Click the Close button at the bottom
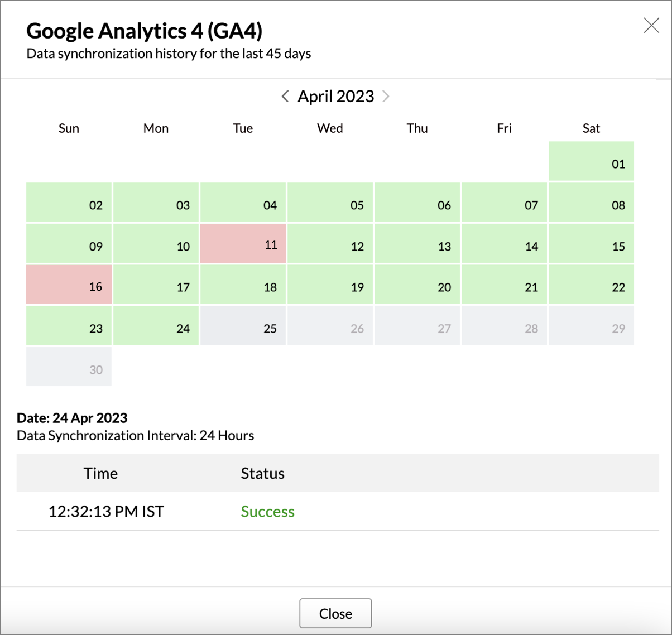This screenshot has width=672, height=635. coord(335,613)
